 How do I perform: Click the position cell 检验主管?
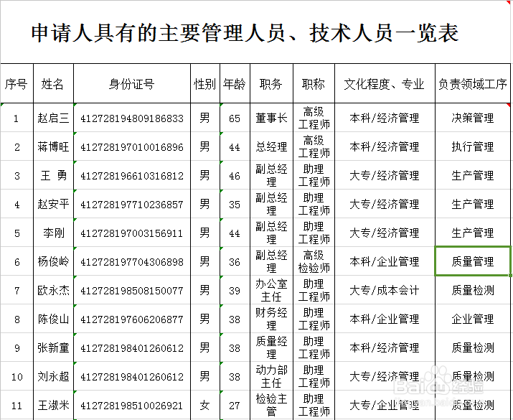271,405
